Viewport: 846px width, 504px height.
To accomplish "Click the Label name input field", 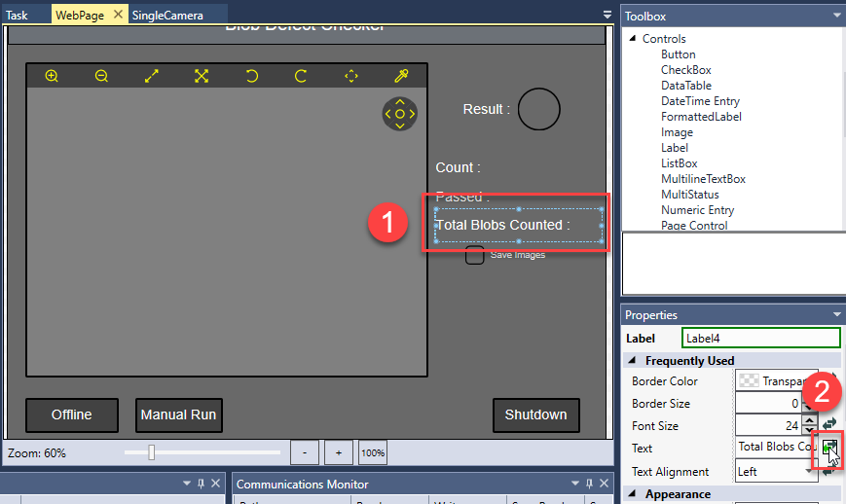I will (x=760, y=339).
